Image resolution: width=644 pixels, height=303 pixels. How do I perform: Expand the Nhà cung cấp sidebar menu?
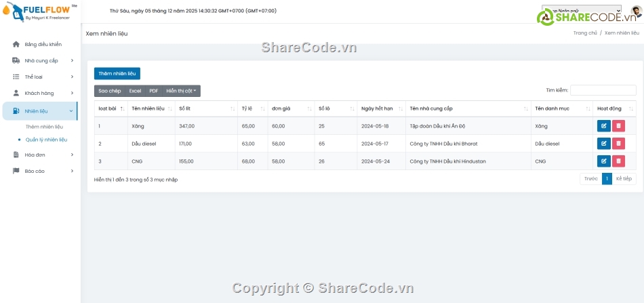[x=41, y=60]
